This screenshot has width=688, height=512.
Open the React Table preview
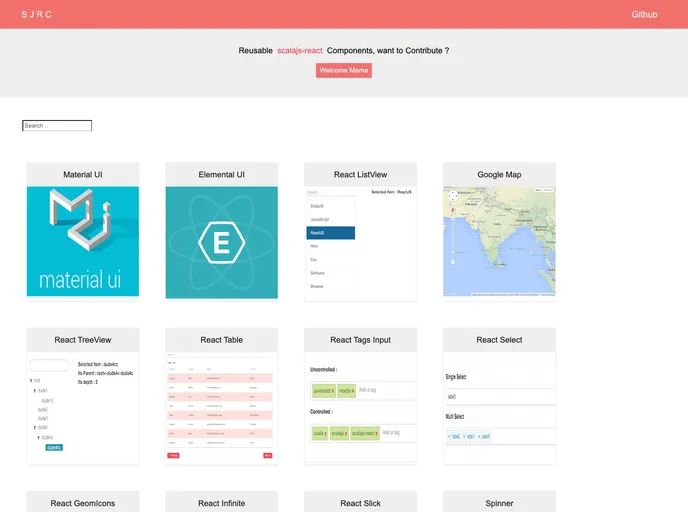(222, 407)
